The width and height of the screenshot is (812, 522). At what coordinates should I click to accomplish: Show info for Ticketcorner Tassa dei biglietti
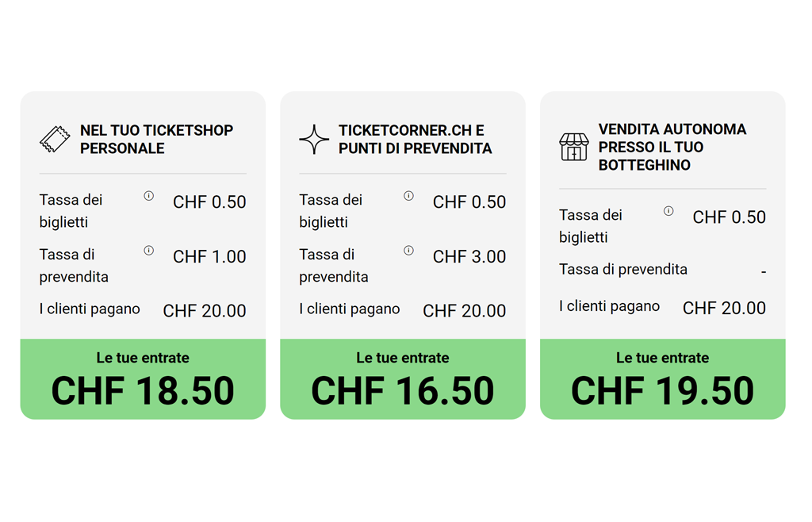coord(408,196)
